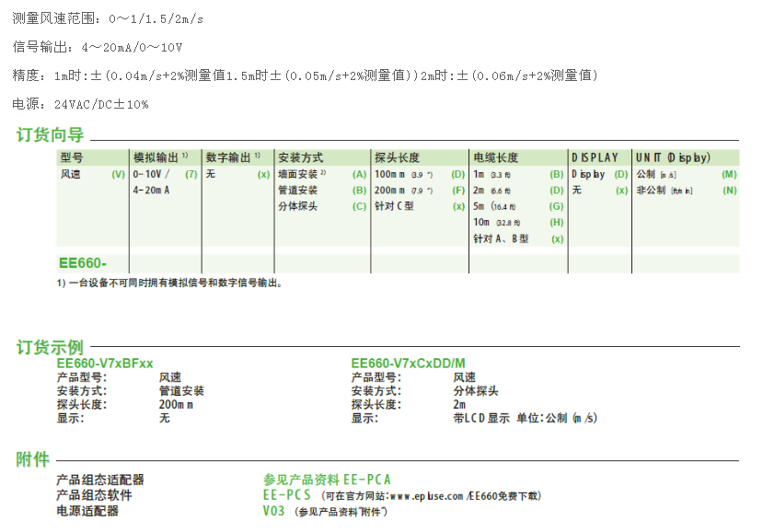Click the '(C)' code beside 分体探头
The height and width of the screenshot is (532, 763).
click(x=359, y=206)
